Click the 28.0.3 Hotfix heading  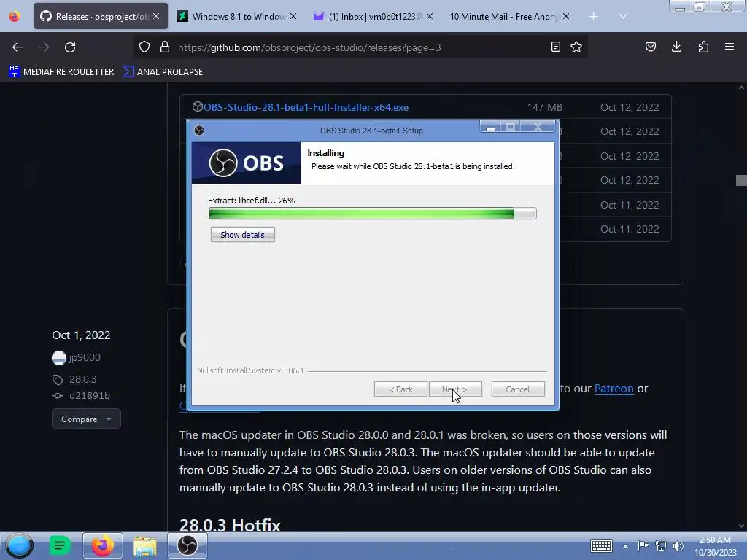click(x=230, y=525)
